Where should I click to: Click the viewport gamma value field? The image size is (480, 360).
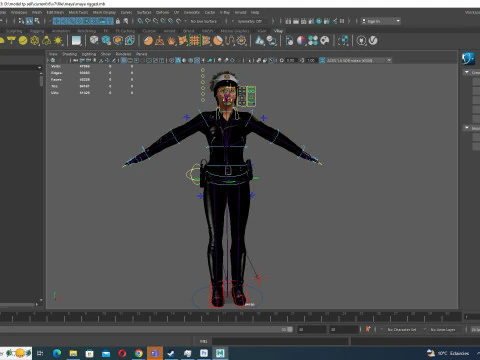point(311,60)
